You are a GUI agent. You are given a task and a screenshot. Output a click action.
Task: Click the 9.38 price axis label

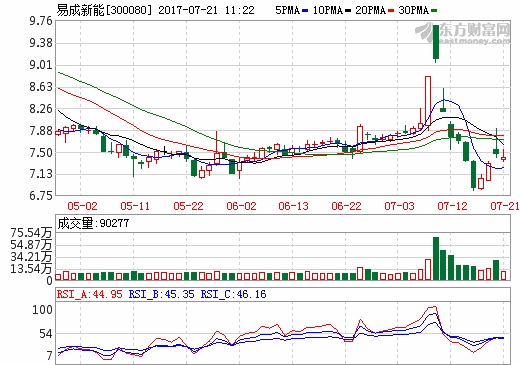(x=41, y=43)
